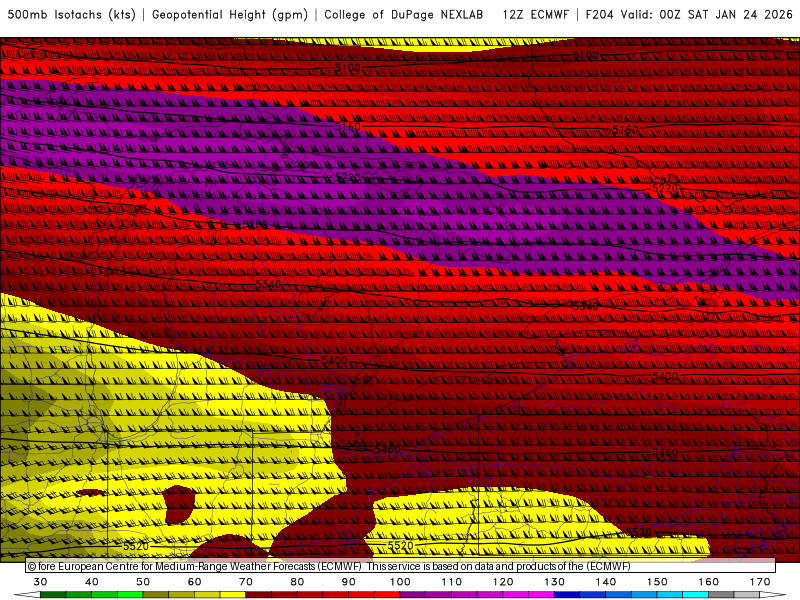
Task: Click the '12Z ECMWF' model run text
Action: pyautogui.click(x=535, y=15)
